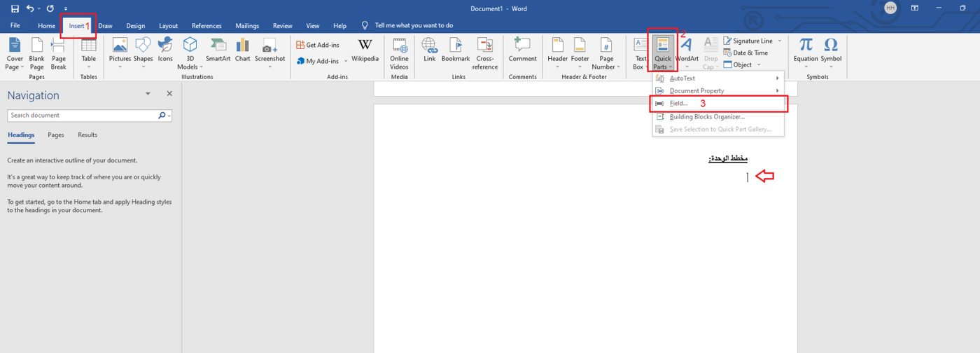
Task: Click Date & Time button
Action: pos(745,53)
